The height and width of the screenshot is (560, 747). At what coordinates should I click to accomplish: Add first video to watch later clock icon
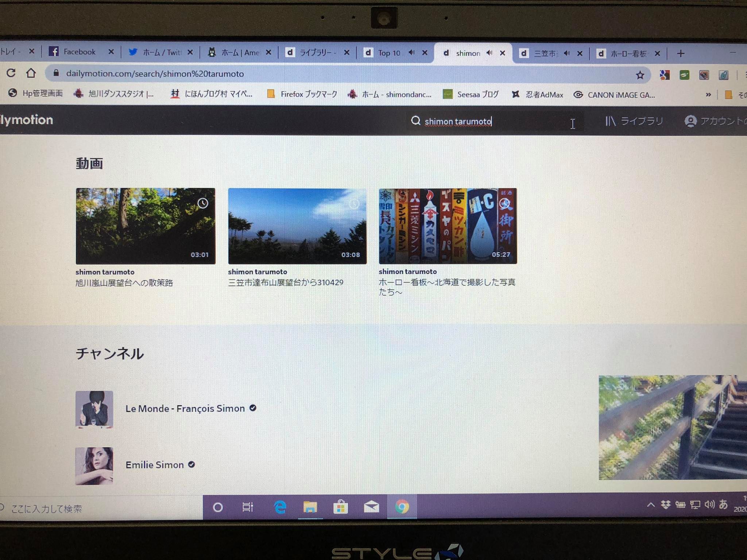pyautogui.click(x=203, y=203)
